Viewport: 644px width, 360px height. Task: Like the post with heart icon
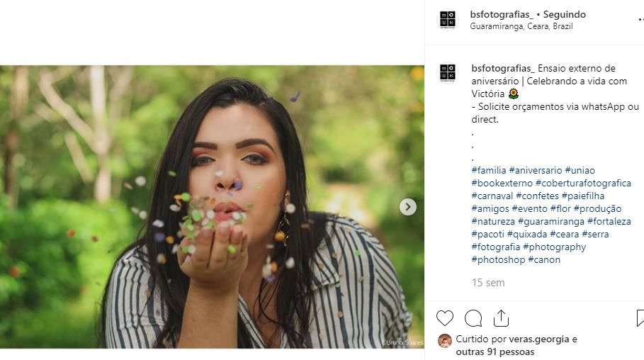tap(445, 317)
